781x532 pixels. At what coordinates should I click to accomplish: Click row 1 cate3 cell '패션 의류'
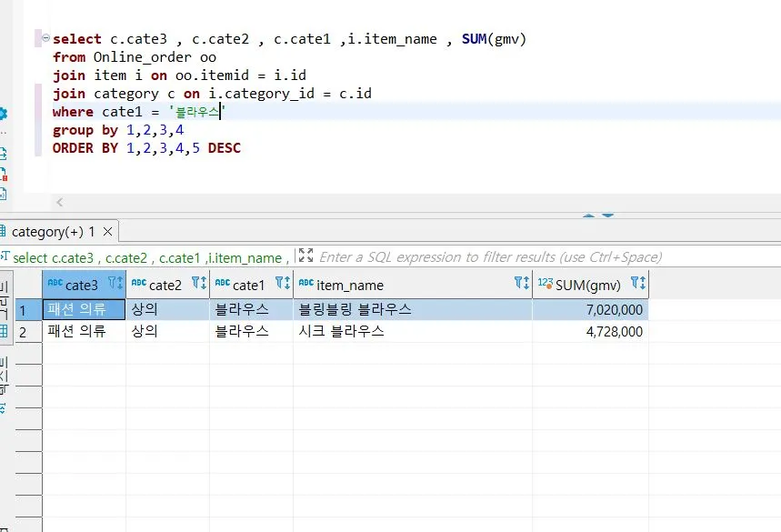click(84, 309)
